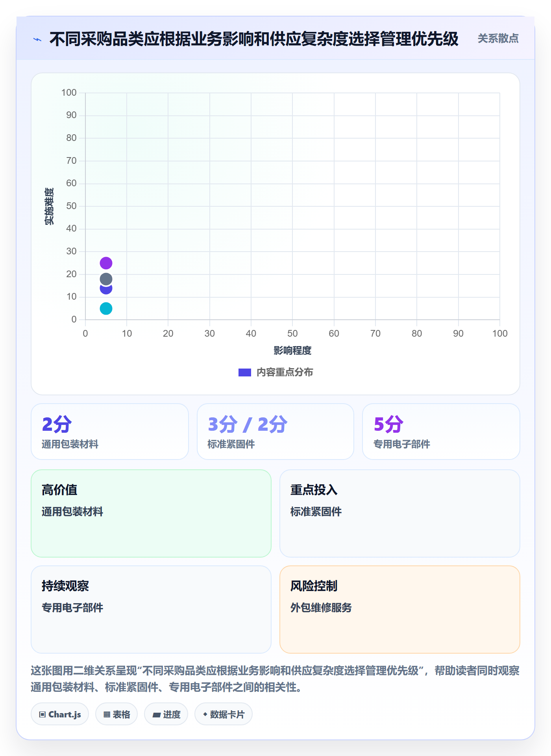Open the 持续观察 quadrant card heading
Viewport: 551px width, 756px height.
[x=65, y=586]
